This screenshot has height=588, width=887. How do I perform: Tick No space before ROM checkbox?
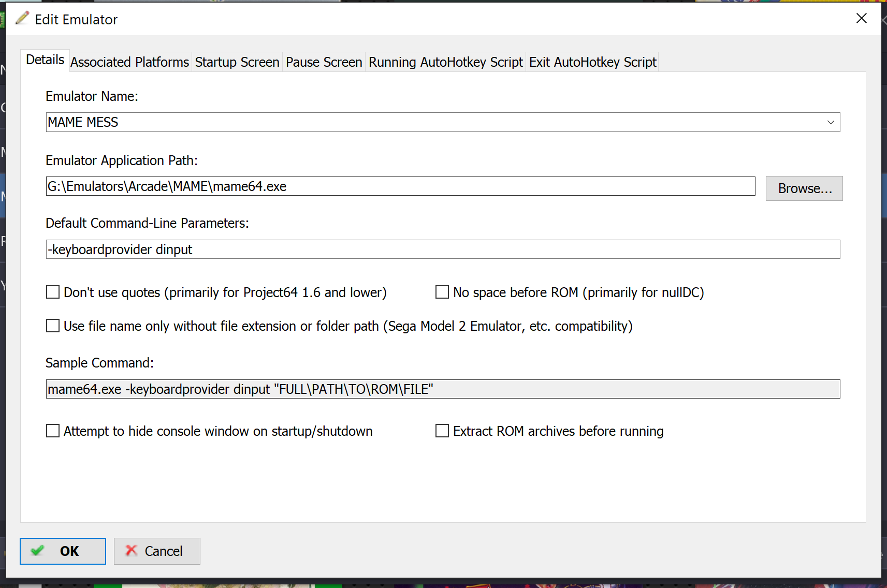(442, 292)
